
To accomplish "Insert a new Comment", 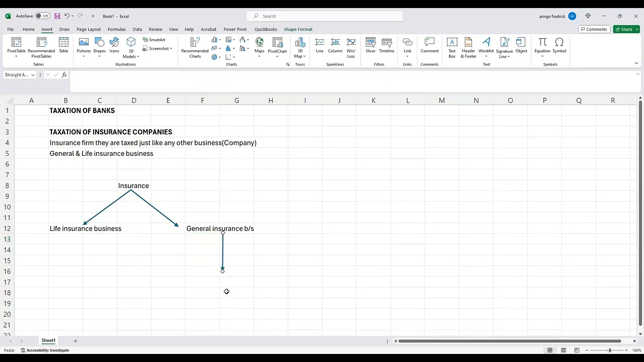I will [x=430, y=45].
